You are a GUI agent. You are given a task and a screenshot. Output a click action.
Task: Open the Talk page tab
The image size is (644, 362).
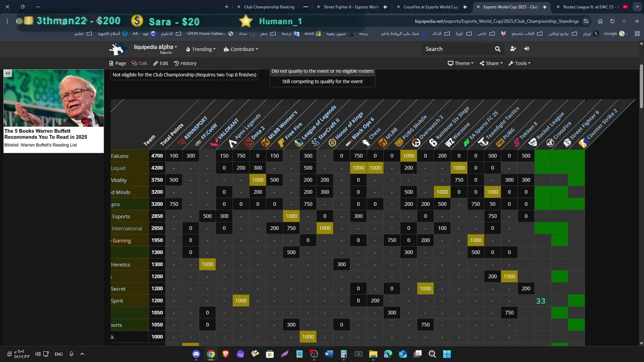click(x=139, y=63)
